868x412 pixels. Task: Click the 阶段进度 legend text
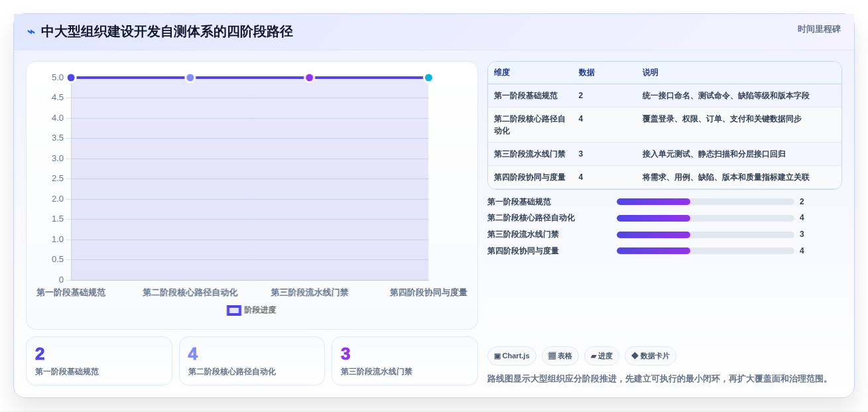click(x=260, y=310)
